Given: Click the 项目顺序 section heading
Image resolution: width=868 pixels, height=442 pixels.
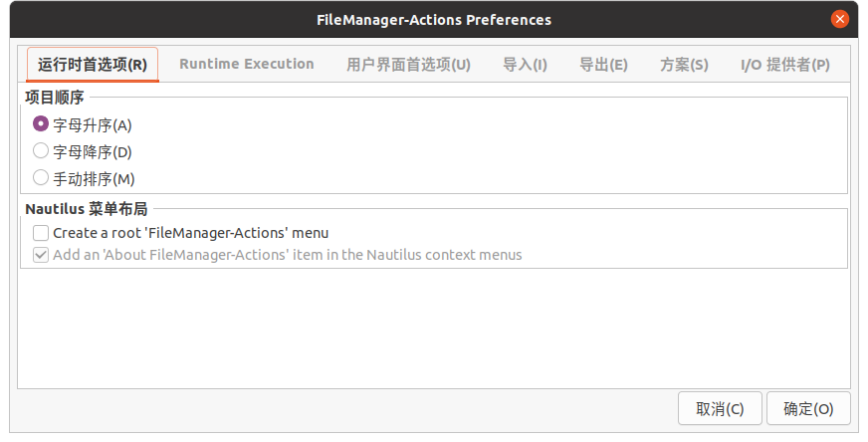Looking at the screenshot, I should (55, 97).
